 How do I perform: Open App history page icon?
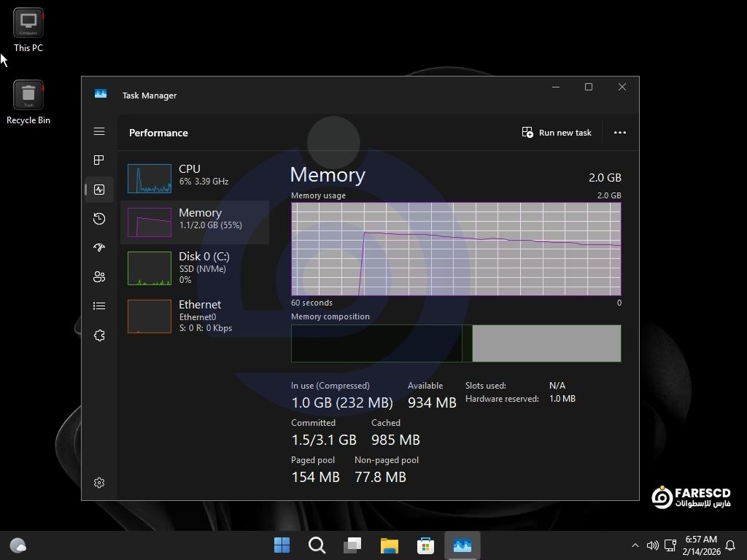coord(99,219)
